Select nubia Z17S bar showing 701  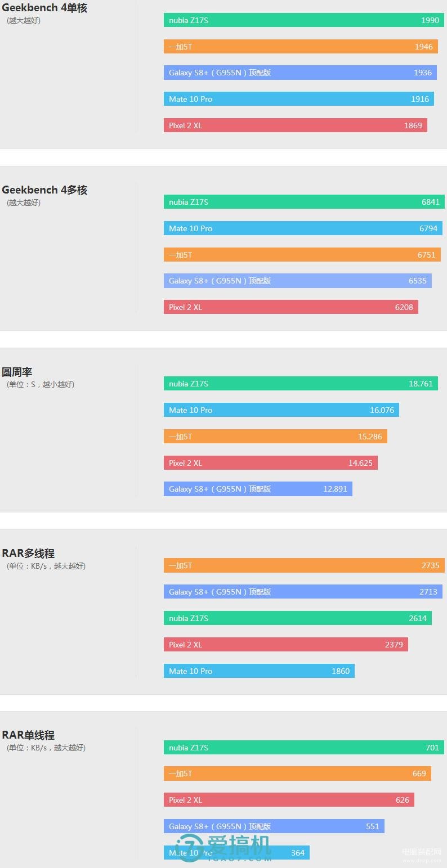(304, 748)
